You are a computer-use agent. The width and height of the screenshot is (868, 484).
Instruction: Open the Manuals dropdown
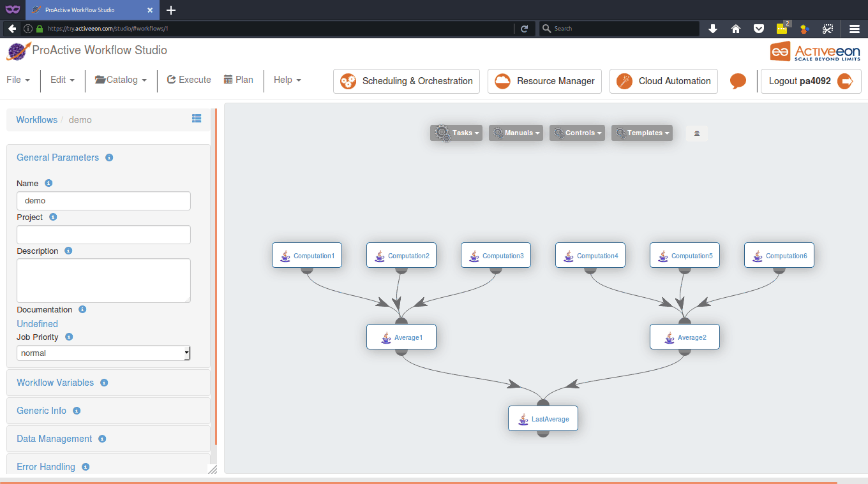coord(516,133)
